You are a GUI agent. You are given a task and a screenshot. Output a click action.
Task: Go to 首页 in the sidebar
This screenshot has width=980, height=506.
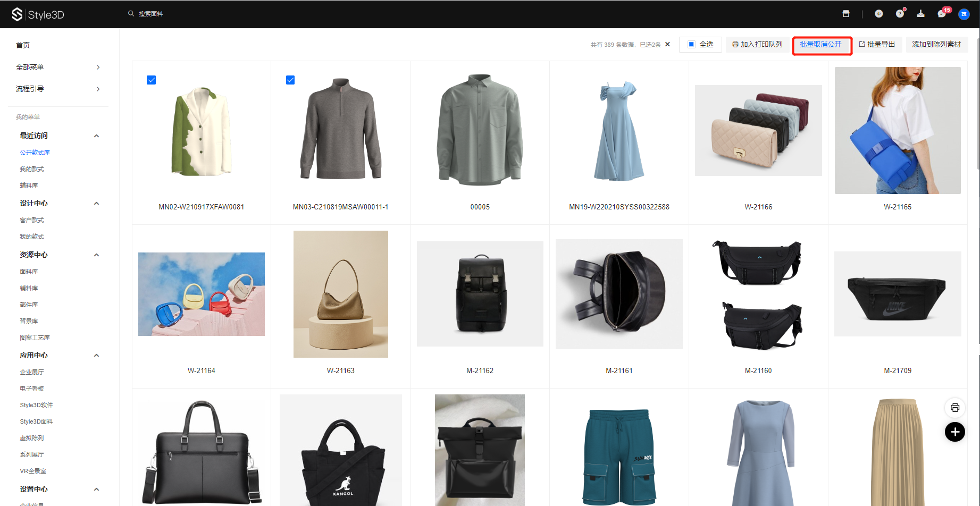[x=23, y=45]
